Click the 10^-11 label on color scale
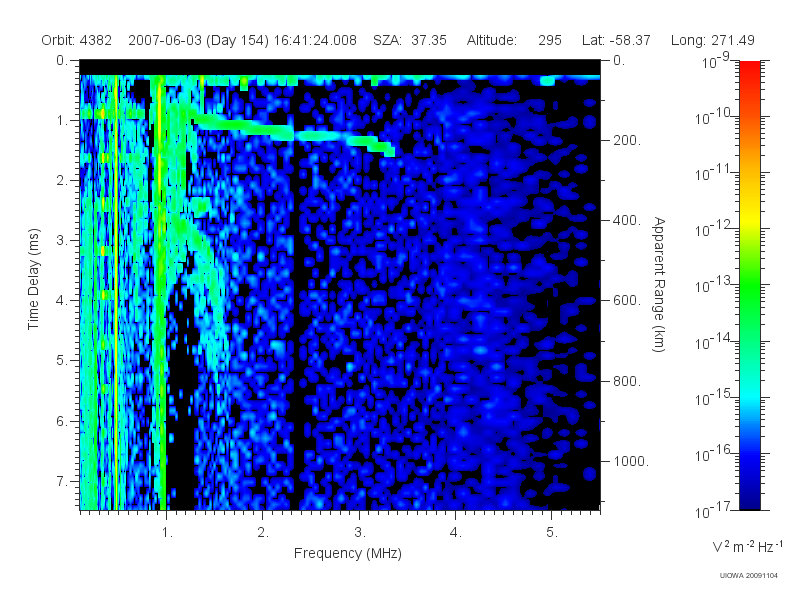 pos(714,173)
